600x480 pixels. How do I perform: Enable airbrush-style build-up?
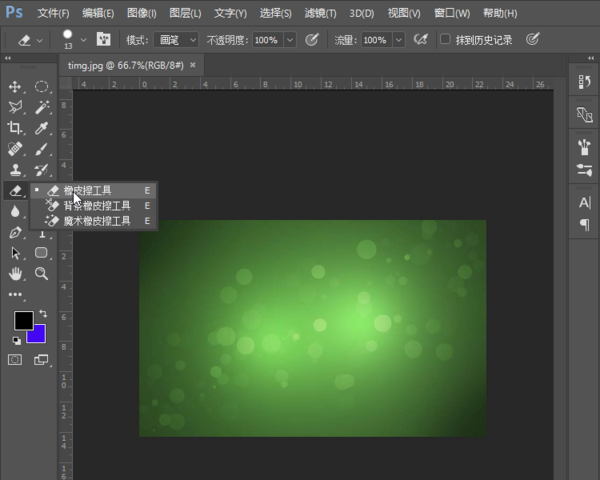(420, 39)
